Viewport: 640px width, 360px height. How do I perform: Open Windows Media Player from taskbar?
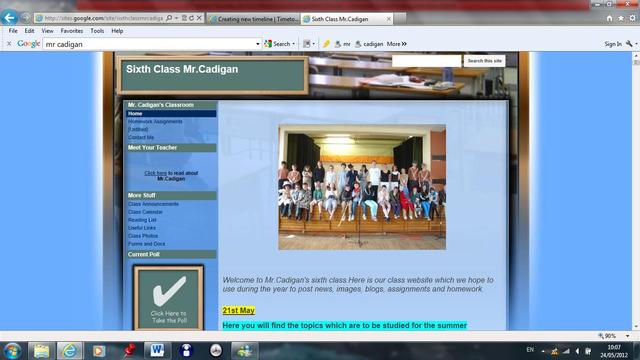(98, 351)
